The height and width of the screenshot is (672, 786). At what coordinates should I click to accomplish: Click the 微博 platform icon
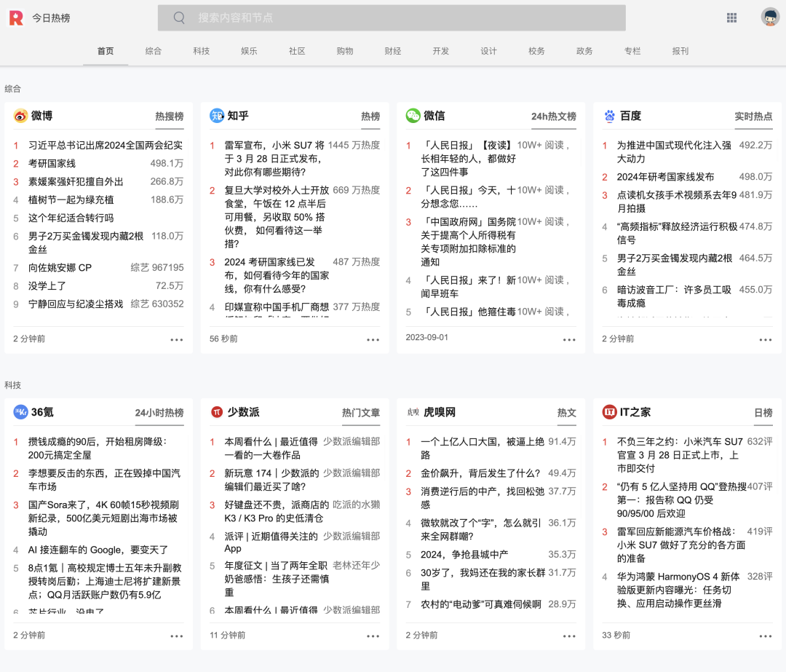pos(19,116)
